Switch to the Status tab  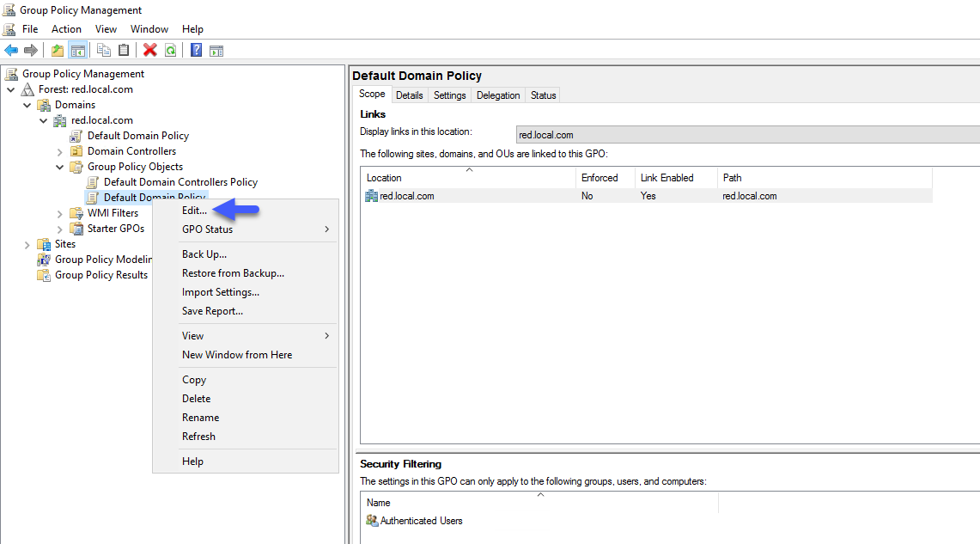pyautogui.click(x=543, y=95)
